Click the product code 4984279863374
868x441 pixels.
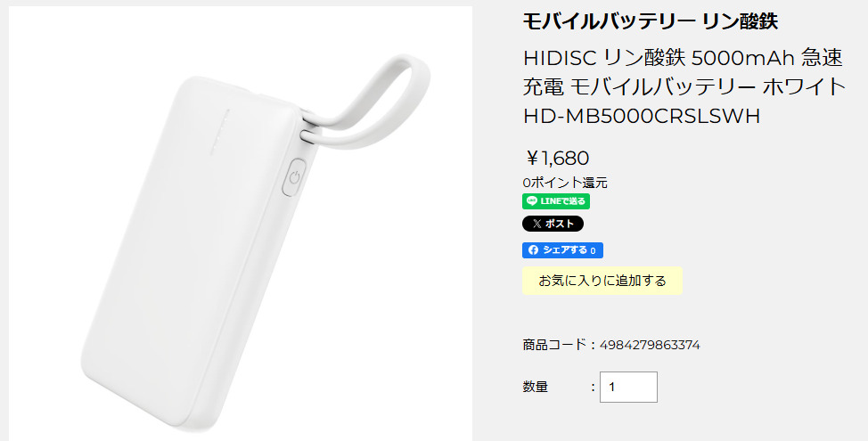[x=650, y=346]
